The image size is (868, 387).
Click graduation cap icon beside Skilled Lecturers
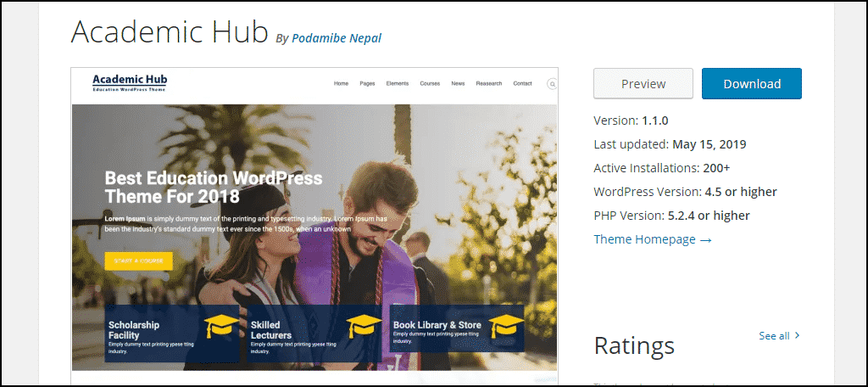click(364, 327)
